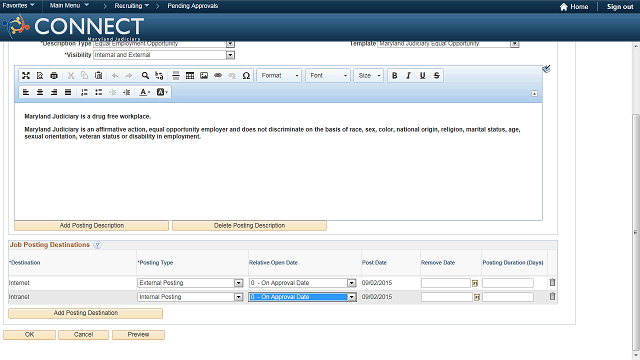Click the Cancel button
The width and height of the screenshot is (640, 360).
click(x=83, y=335)
